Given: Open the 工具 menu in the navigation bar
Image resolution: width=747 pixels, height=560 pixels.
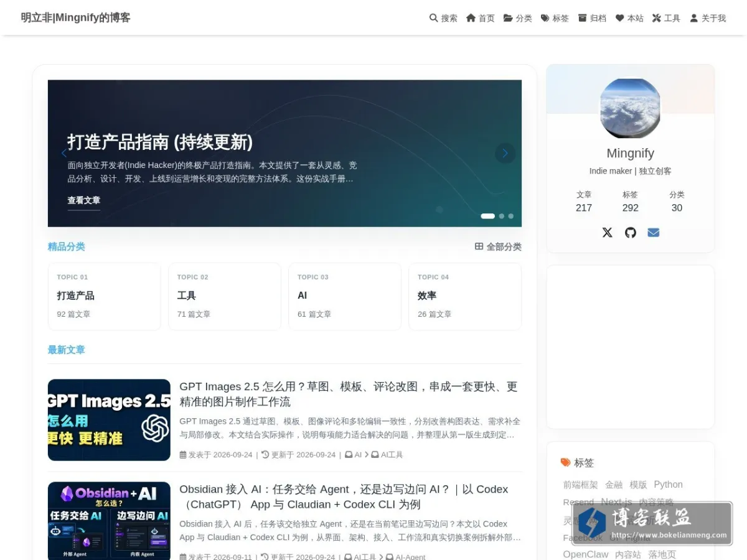Looking at the screenshot, I should pos(666,18).
